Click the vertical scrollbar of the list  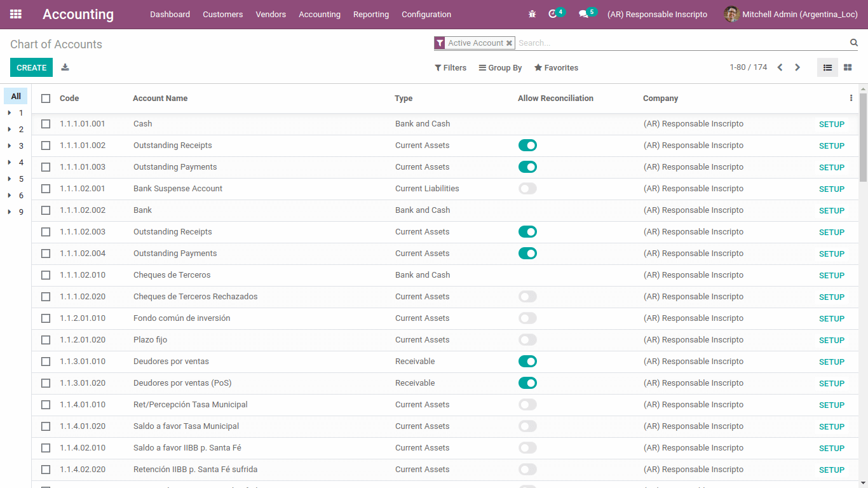coord(863,137)
